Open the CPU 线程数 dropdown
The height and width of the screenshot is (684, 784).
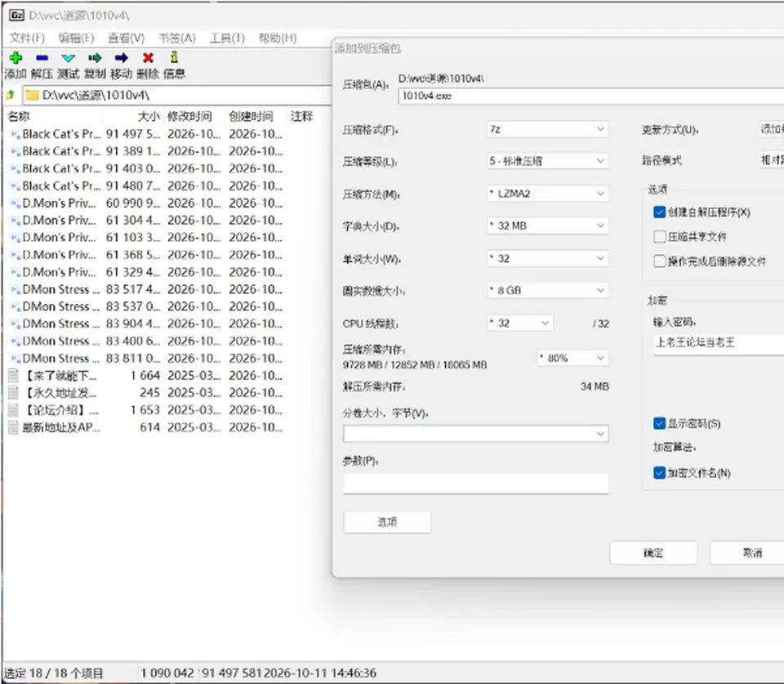click(x=520, y=324)
